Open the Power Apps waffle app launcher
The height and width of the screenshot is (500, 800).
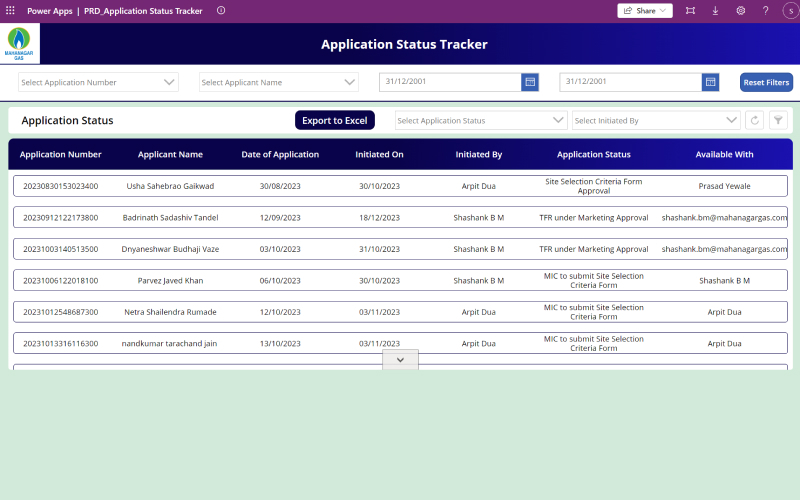coord(10,11)
